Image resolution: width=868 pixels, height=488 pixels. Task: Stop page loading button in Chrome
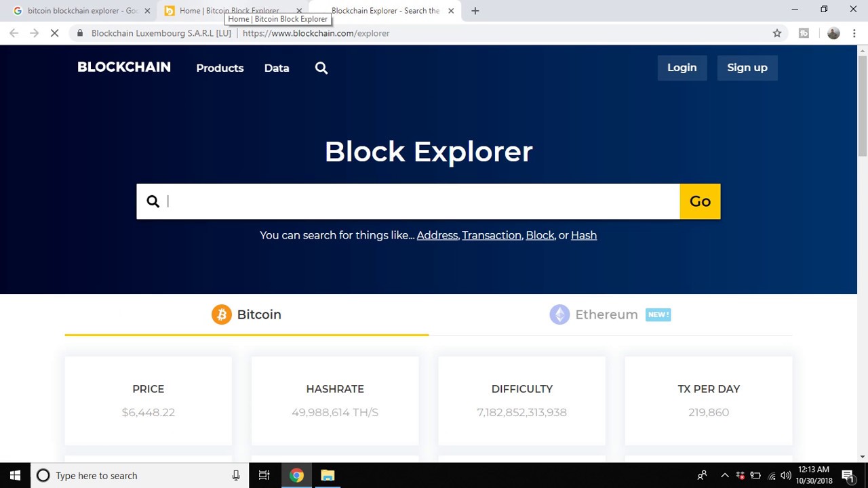pyautogui.click(x=54, y=33)
